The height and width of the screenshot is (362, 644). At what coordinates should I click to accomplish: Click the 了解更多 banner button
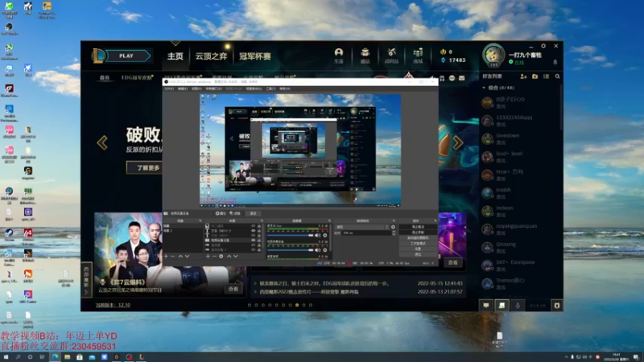tap(144, 167)
